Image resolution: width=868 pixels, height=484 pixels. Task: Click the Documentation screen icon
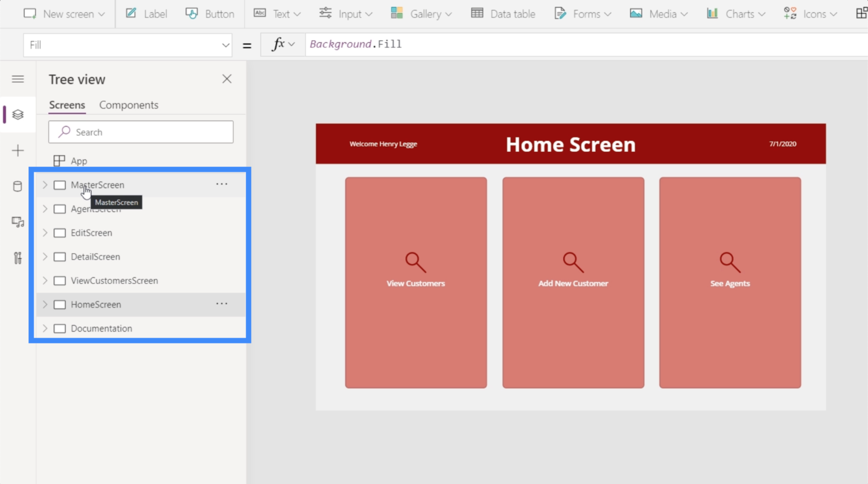tap(60, 329)
